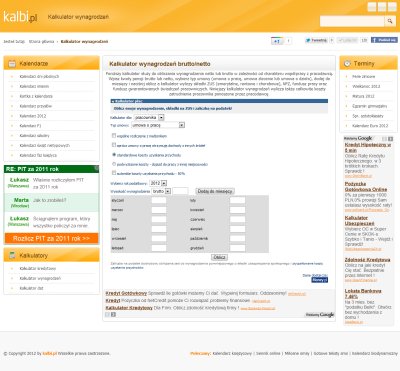Image resolution: width=400 pixels, height=371 pixels.
Task: Click the styczeń salary input field
Action: pos(159,200)
